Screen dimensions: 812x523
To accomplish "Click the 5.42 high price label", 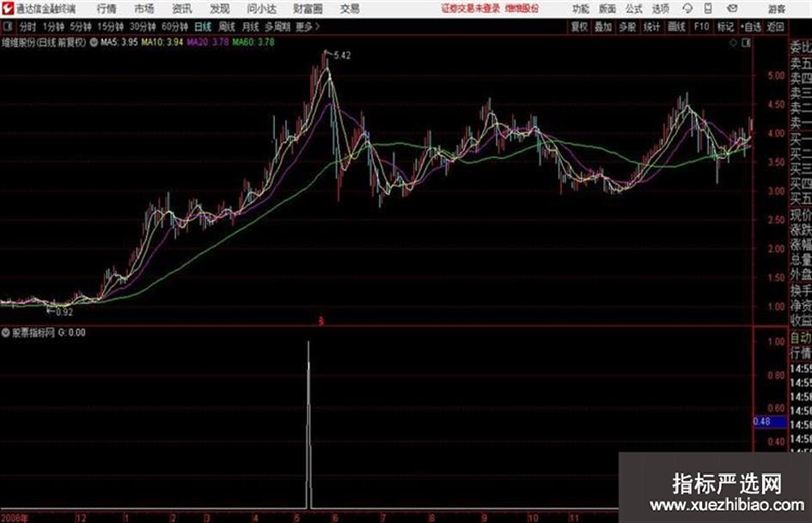I will (342, 56).
